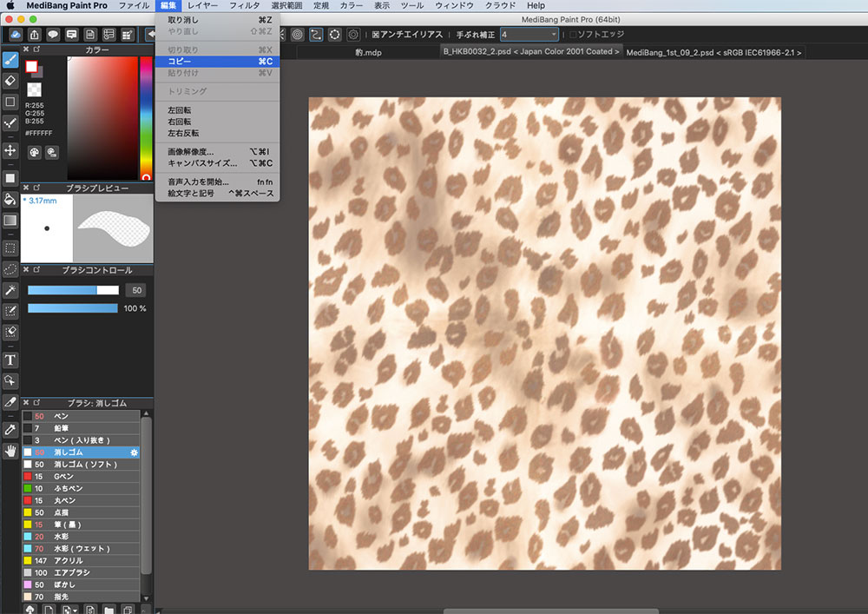The height and width of the screenshot is (614, 868).
Task: Select the Eraser tool in the left toolbar
Action: pyautogui.click(x=10, y=81)
